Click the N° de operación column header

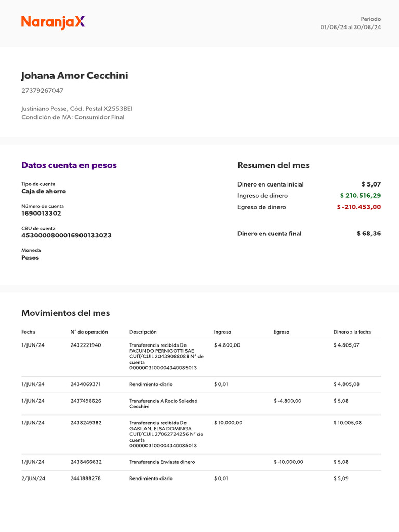89,332
